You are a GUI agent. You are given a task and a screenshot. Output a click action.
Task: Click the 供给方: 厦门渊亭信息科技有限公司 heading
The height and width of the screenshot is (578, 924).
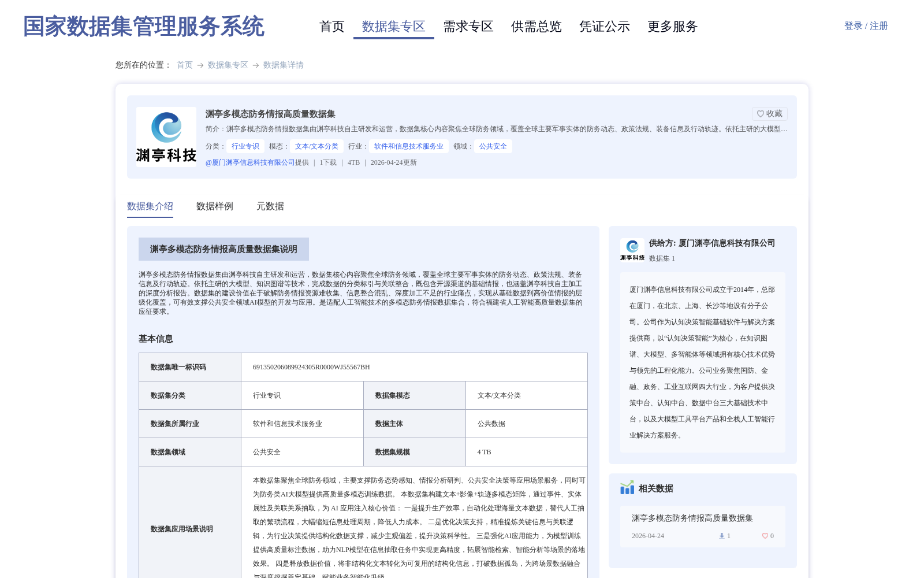click(712, 243)
